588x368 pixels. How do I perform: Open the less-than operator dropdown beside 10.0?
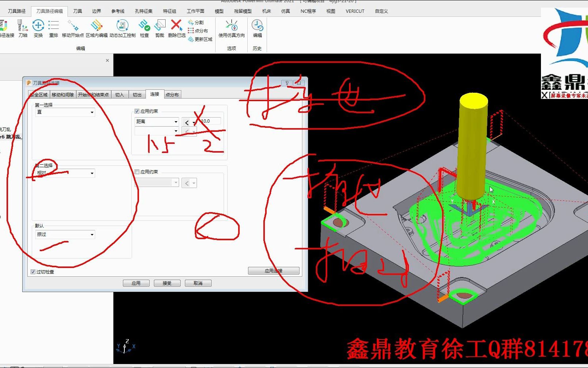click(x=190, y=123)
